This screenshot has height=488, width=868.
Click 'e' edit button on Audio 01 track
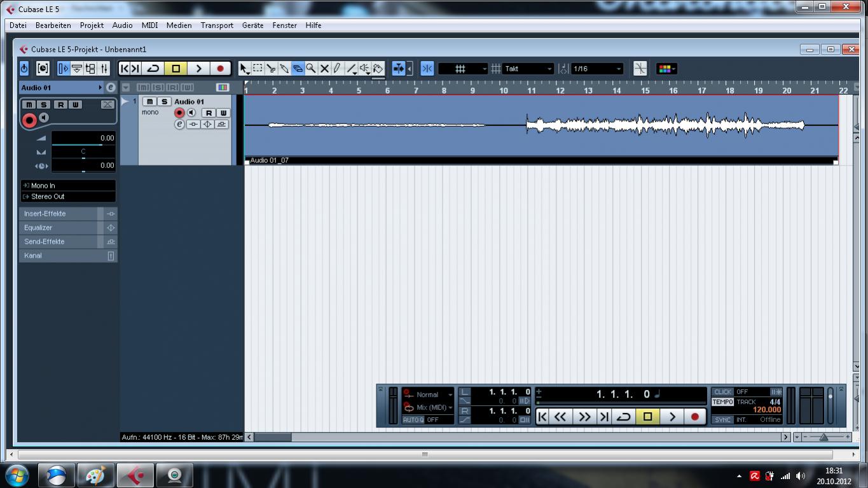pyautogui.click(x=179, y=124)
